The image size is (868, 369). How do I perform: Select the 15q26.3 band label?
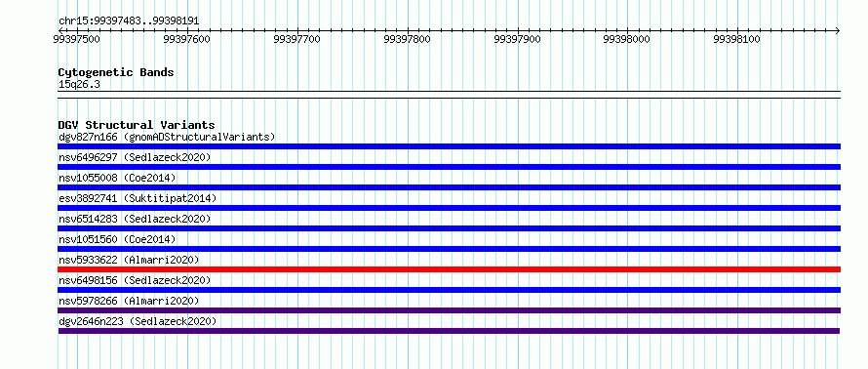coord(79,85)
